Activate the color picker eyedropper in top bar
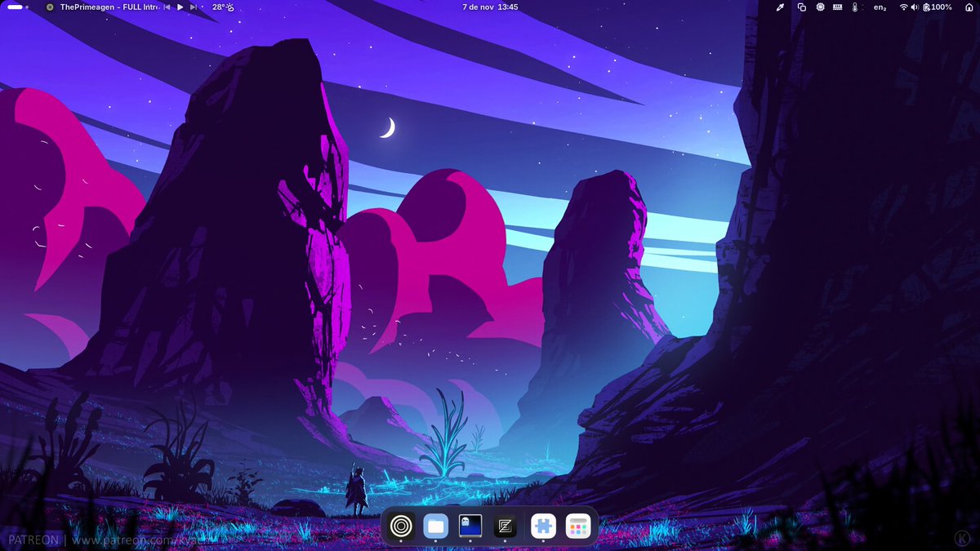 point(780,7)
